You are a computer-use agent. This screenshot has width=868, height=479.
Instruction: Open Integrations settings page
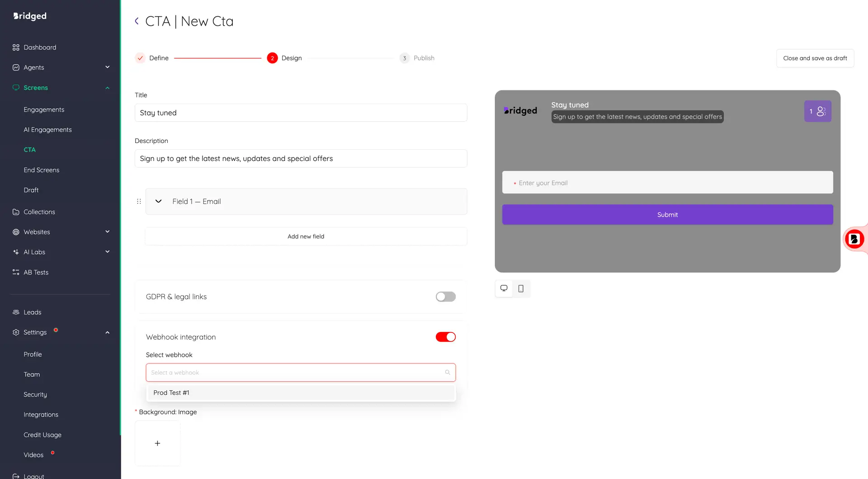pyautogui.click(x=41, y=415)
